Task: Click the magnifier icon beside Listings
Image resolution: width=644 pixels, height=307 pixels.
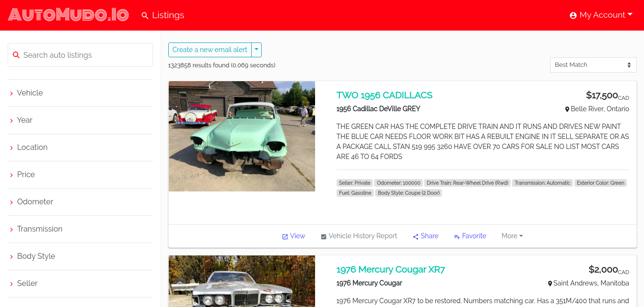Action: click(x=145, y=15)
